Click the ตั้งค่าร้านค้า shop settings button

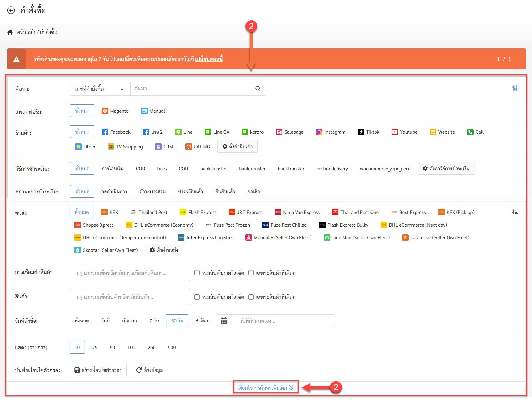pyautogui.click(x=237, y=146)
